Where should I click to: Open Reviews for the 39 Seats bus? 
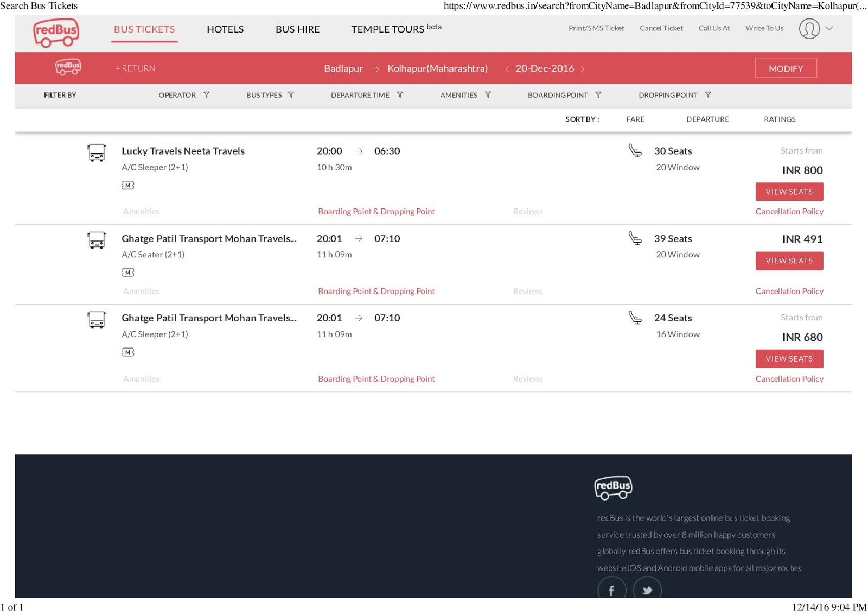pyautogui.click(x=528, y=292)
